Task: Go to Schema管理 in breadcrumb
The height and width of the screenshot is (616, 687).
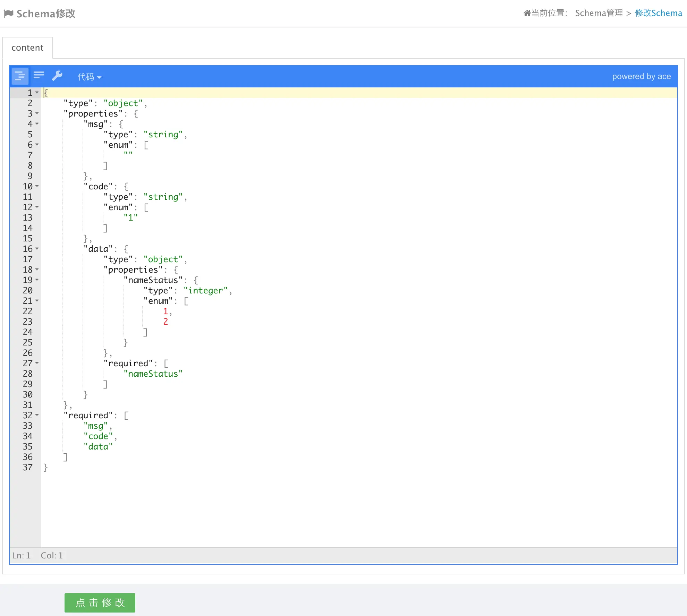Action: (599, 13)
